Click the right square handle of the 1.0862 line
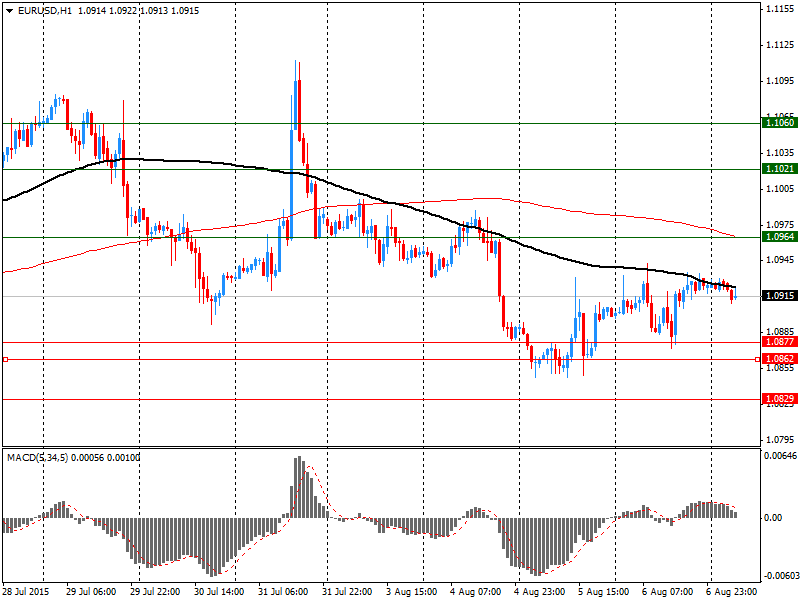800x600 pixels. pos(757,360)
